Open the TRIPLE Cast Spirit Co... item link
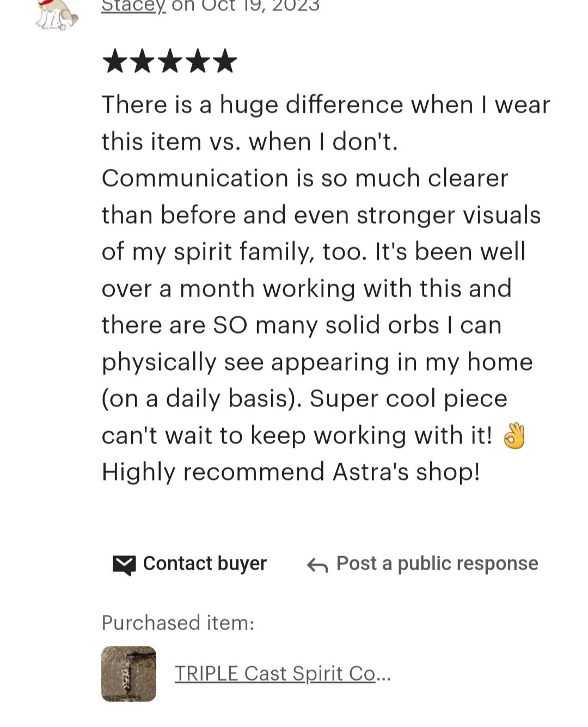The image size is (588, 727). [283, 674]
